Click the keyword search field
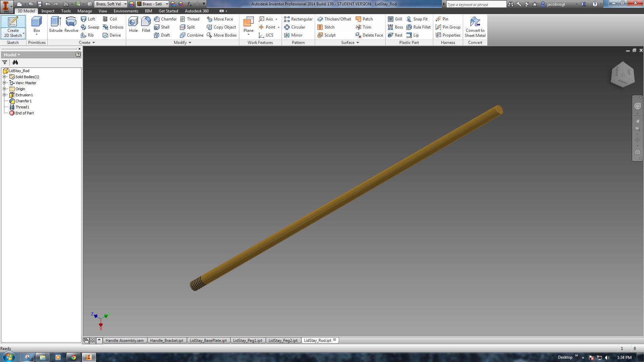 (476, 4)
